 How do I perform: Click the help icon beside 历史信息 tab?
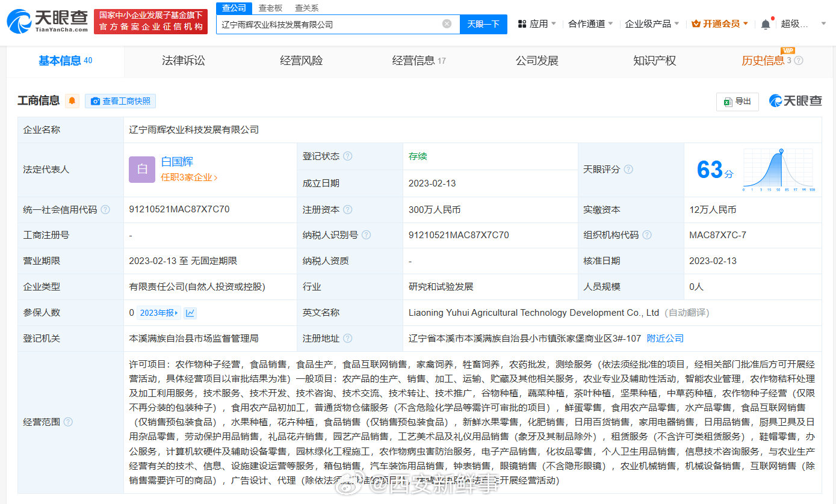(x=799, y=61)
